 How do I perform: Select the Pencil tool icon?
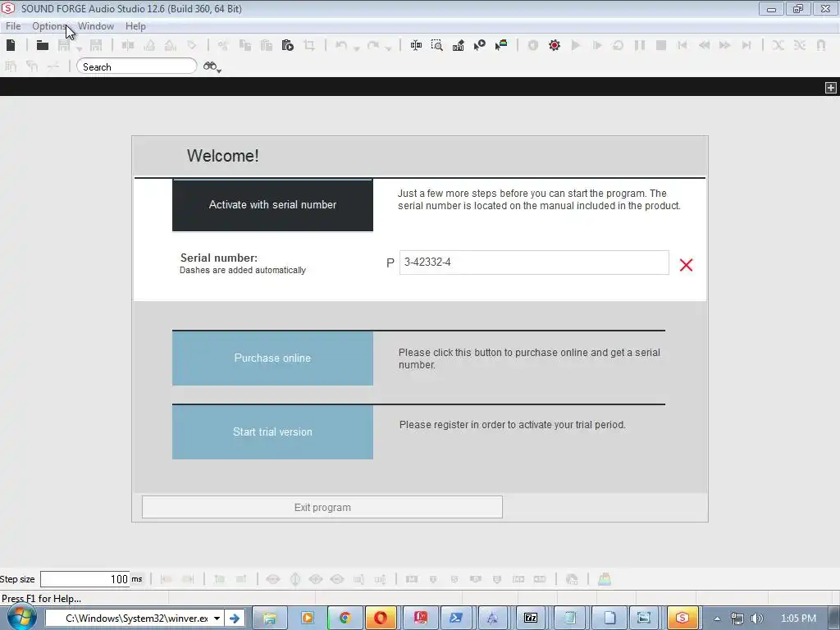click(458, 46)
